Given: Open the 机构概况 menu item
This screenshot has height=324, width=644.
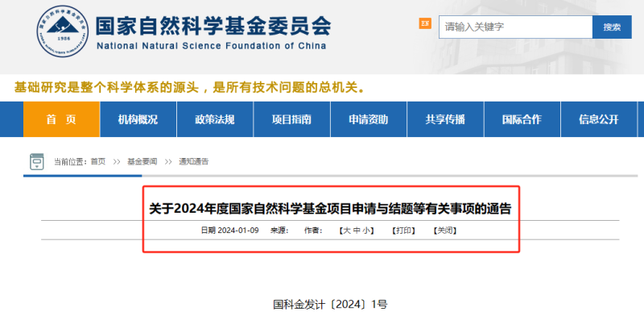Looking at the screenshot, I should pyautogui.click(x=138, y=119).
